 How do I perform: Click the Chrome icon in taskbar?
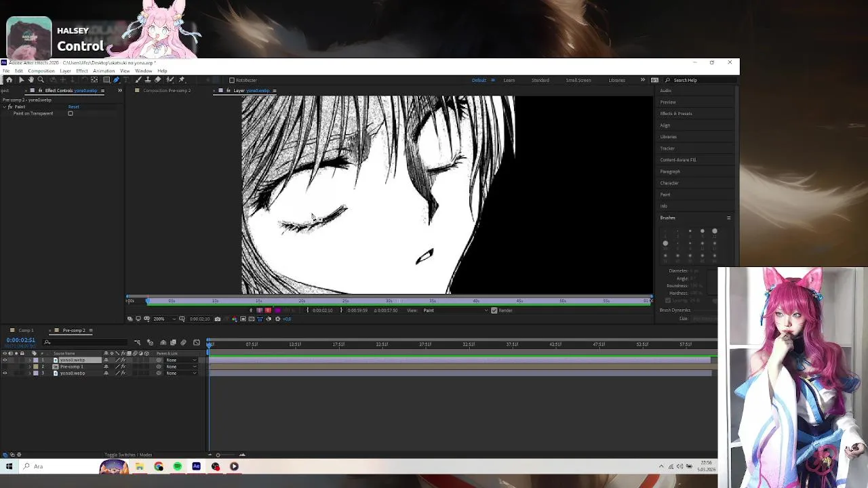point(159,466)
